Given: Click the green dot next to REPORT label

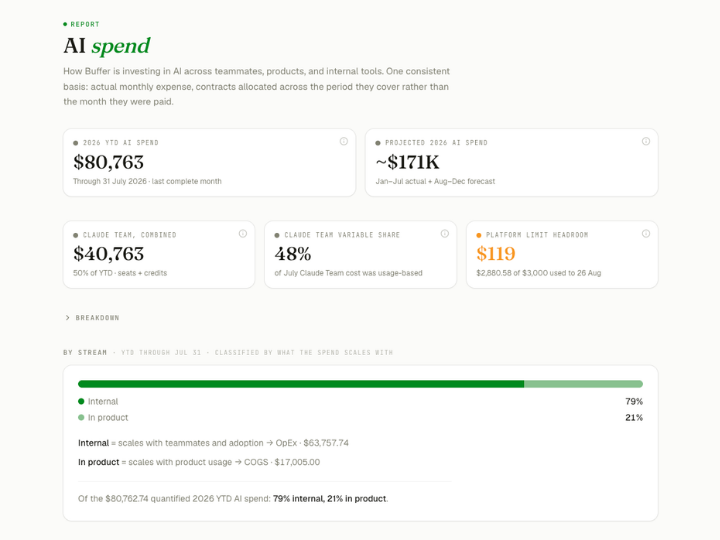Looking at the screenshot, I should point(65,24).
